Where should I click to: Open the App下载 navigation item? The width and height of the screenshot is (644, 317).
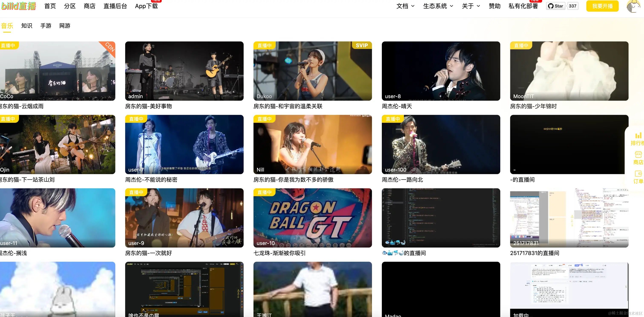click(x=147, y=6)
